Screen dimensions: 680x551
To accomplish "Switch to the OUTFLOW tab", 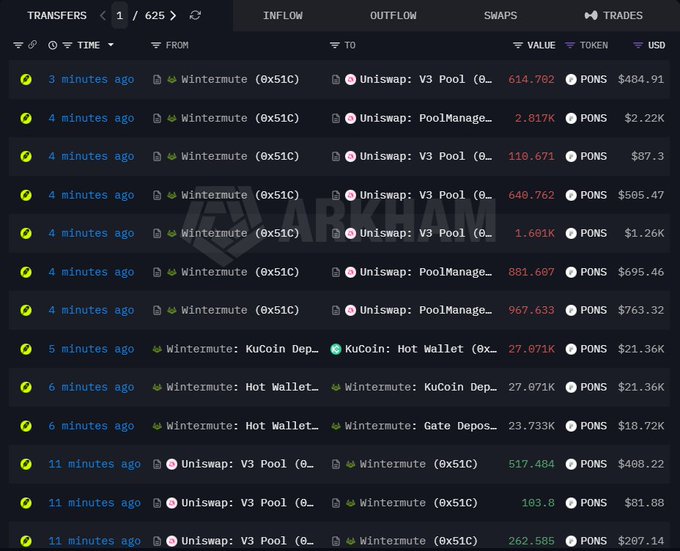I will (393, 16).
